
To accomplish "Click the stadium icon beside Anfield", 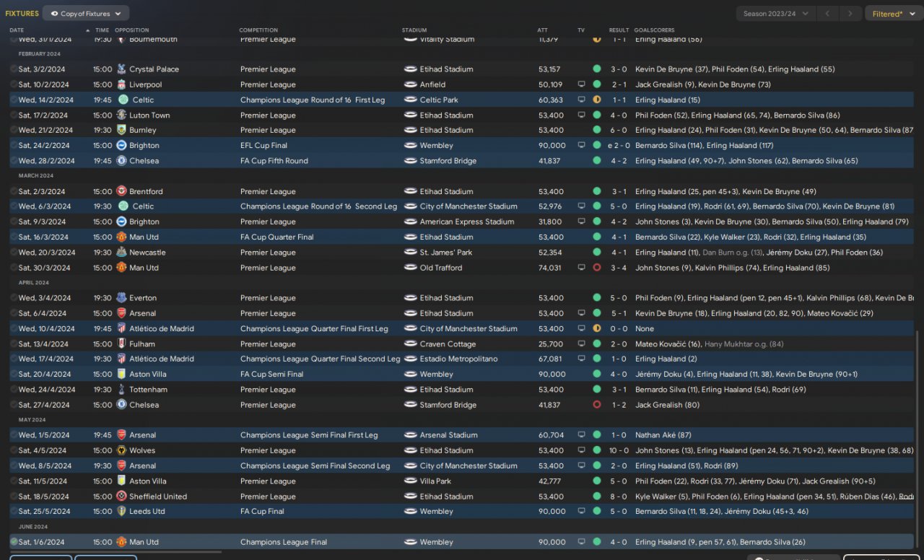I will (x=411, y=84).
